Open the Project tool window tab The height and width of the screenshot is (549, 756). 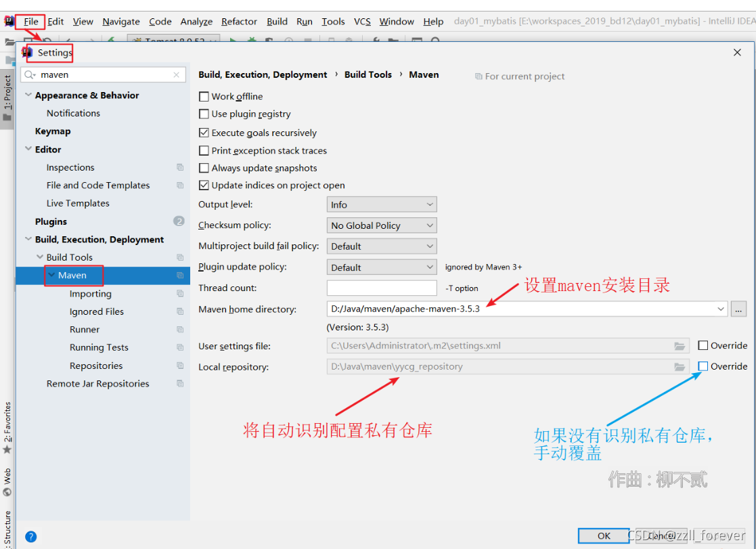click(7, 98)
